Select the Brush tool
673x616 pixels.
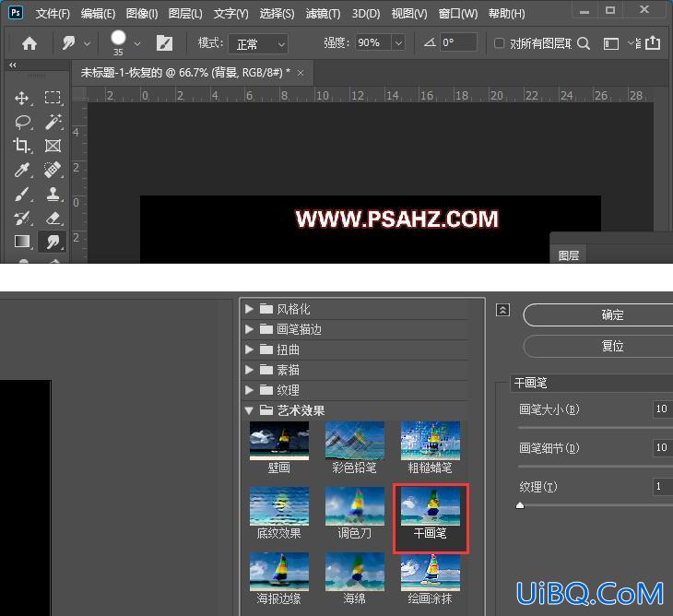(x=22, y=194)
